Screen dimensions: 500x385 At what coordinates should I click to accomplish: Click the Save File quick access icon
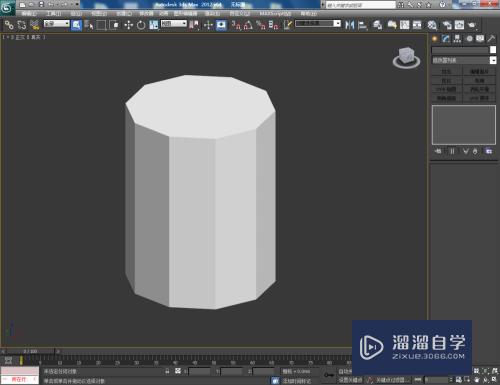point(41,5)
